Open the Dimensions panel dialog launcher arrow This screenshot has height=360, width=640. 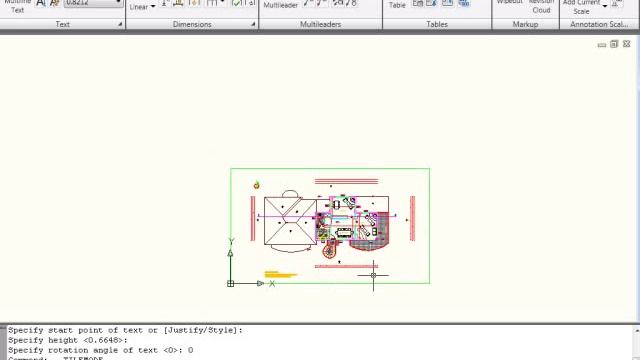253,24
